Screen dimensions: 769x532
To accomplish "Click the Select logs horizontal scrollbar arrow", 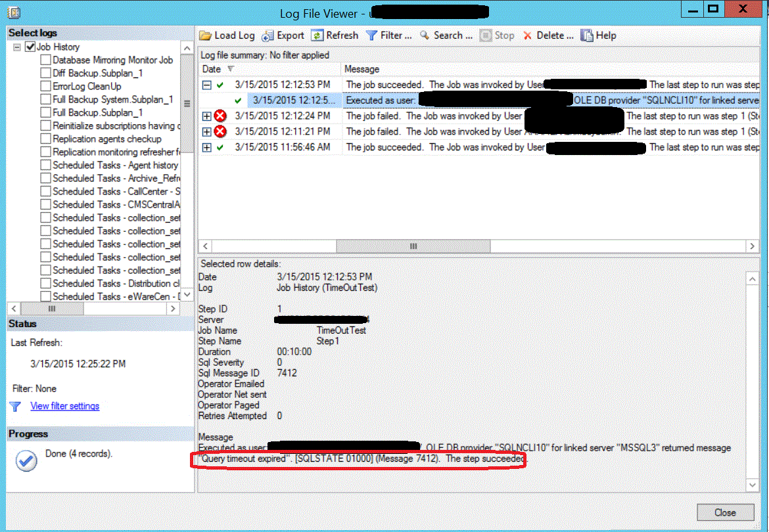I will coord(13,308).
